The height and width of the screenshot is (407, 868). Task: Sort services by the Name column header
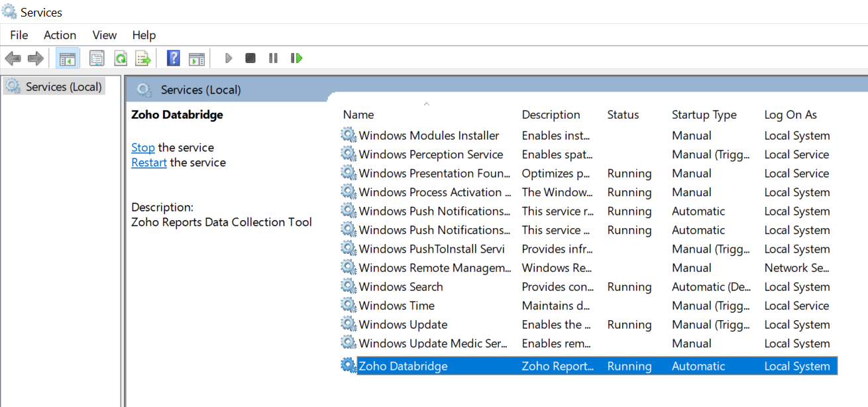(x=358, y=115)
